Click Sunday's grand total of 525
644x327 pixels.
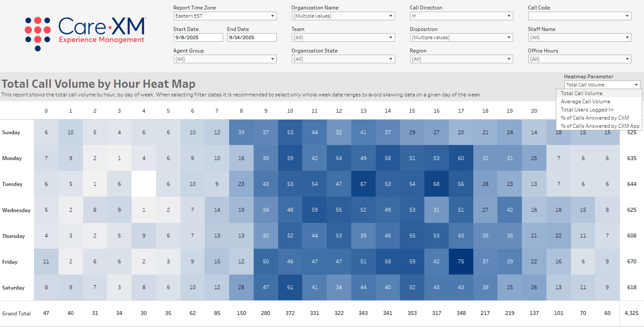click(632, 132)
